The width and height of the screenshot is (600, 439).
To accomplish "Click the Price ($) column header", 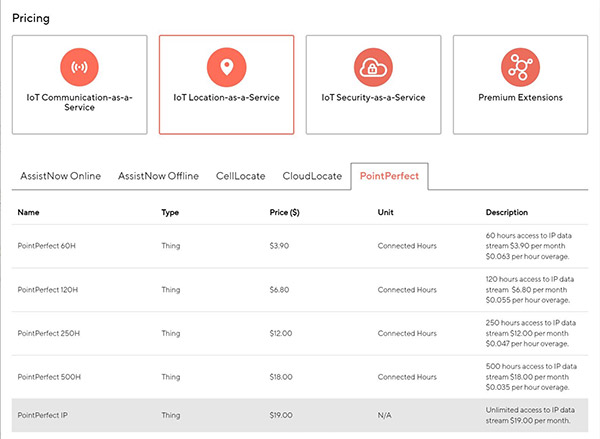I will coord(284,212).
